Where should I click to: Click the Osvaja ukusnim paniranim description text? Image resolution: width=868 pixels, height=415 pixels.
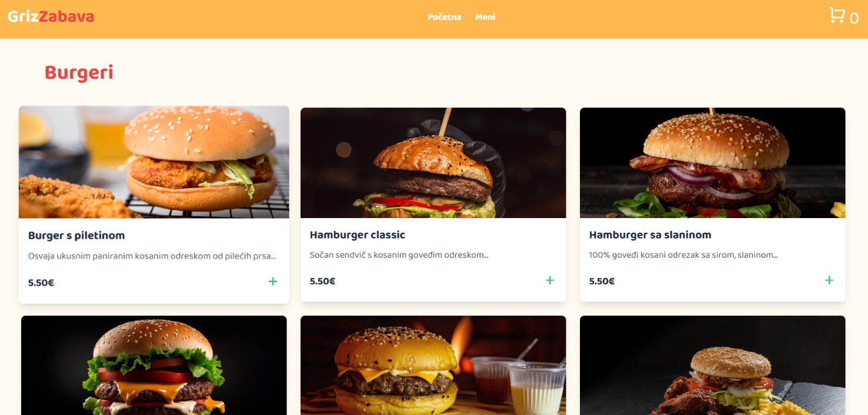[152, 256]
